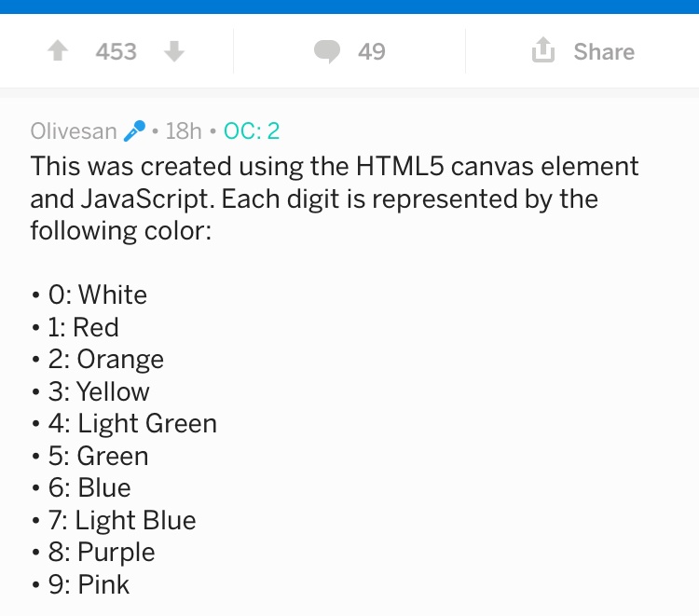Click the '6: Blue' list item
699x616 pixels.
tap(89, 487)
